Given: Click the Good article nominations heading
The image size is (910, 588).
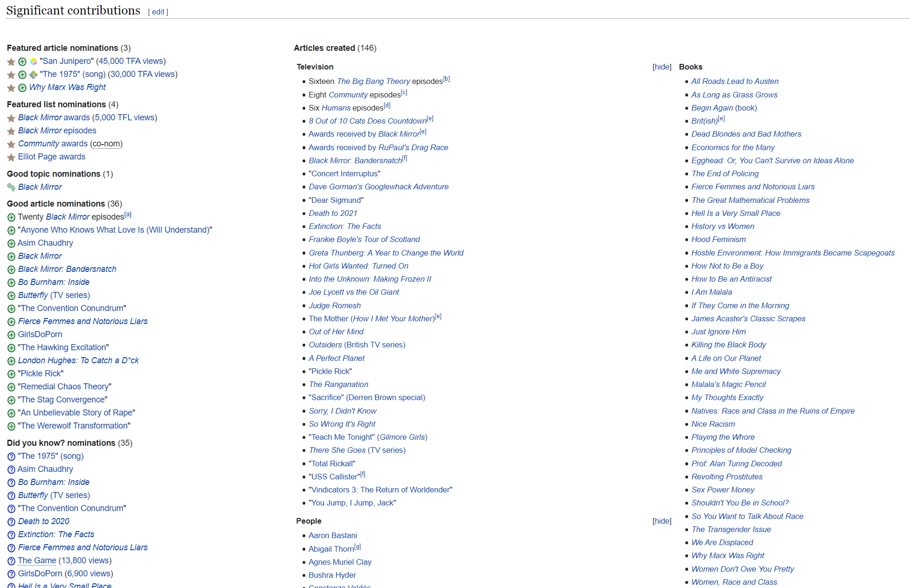Looking at the screenshot, I should point(56,204).
